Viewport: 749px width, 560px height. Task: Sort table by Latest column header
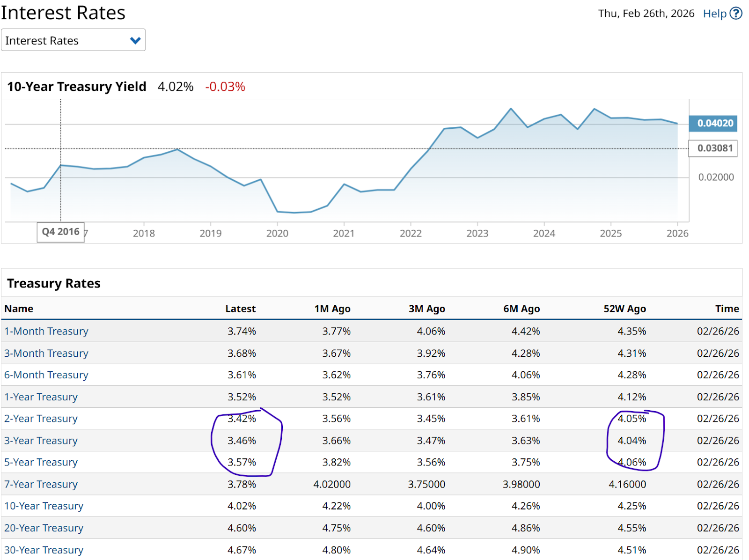pos(240,309)
